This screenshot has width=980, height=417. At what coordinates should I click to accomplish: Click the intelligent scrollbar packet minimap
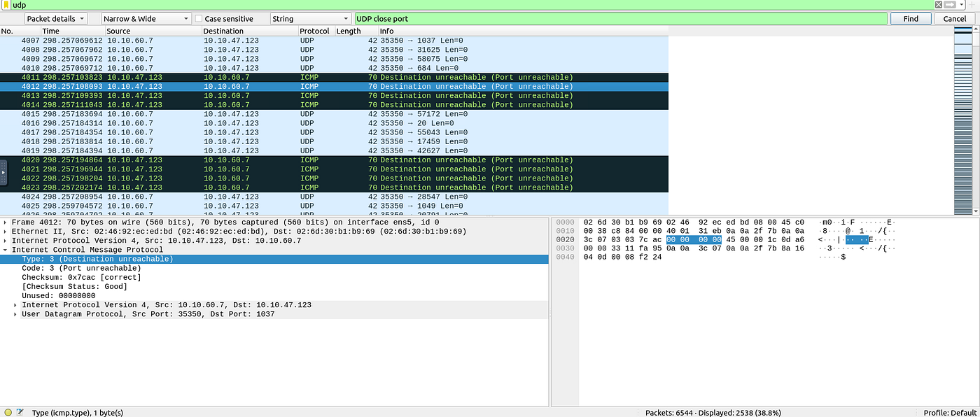[x=962, y=121]
